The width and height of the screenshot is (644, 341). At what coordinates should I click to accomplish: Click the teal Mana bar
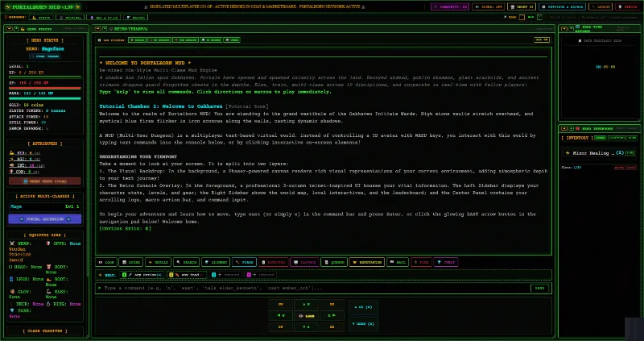point(45,98)
